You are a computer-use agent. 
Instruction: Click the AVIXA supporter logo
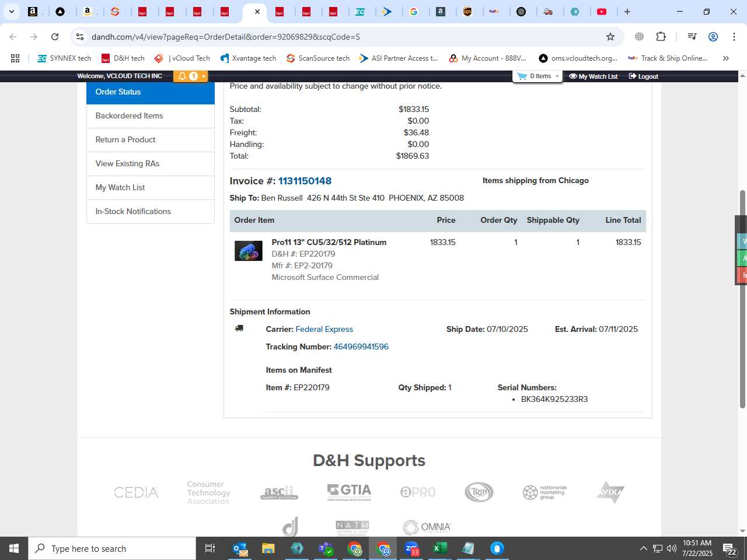tap(610, 492)
